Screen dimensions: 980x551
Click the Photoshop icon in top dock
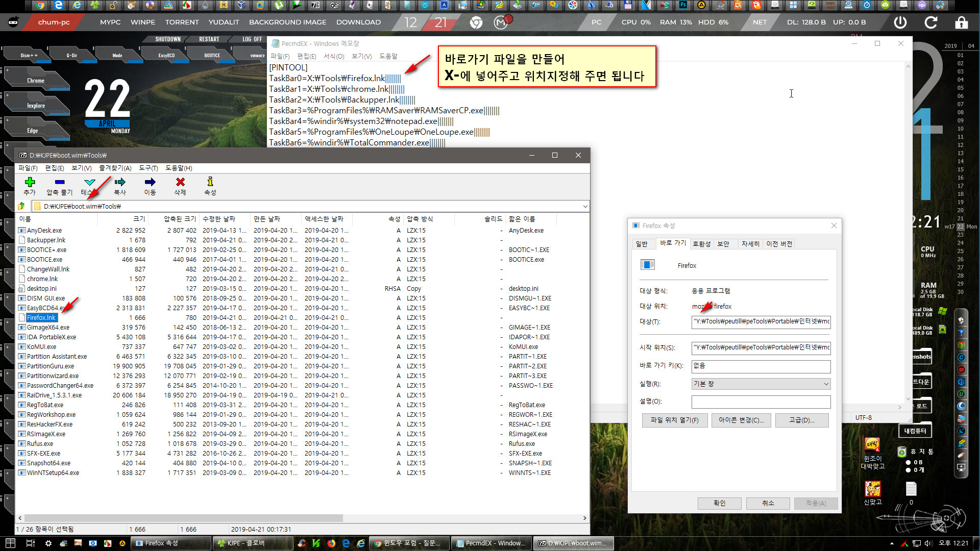pos(682,5)
